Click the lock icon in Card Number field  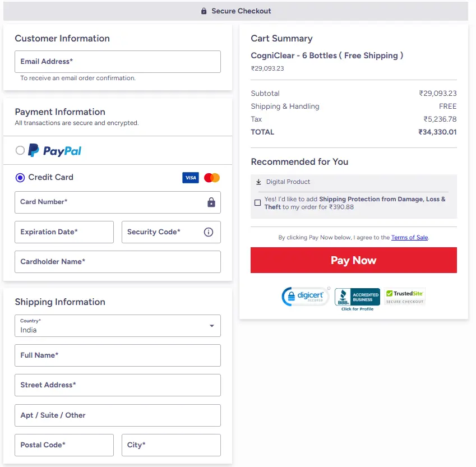211,202
